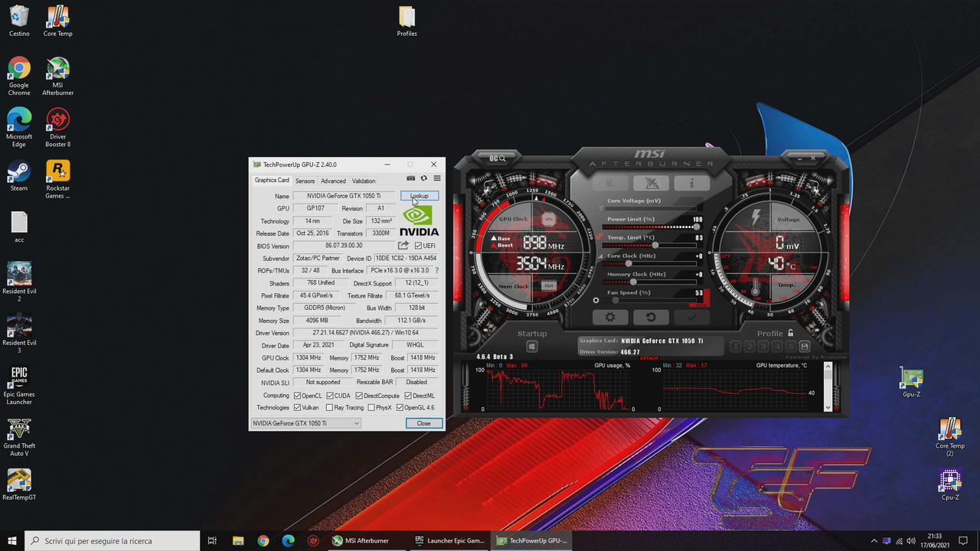Screen dimensions: 980x551
Task: Open the Grand Theft Auto V desktop icon
Action: click(x=19, y=437)
